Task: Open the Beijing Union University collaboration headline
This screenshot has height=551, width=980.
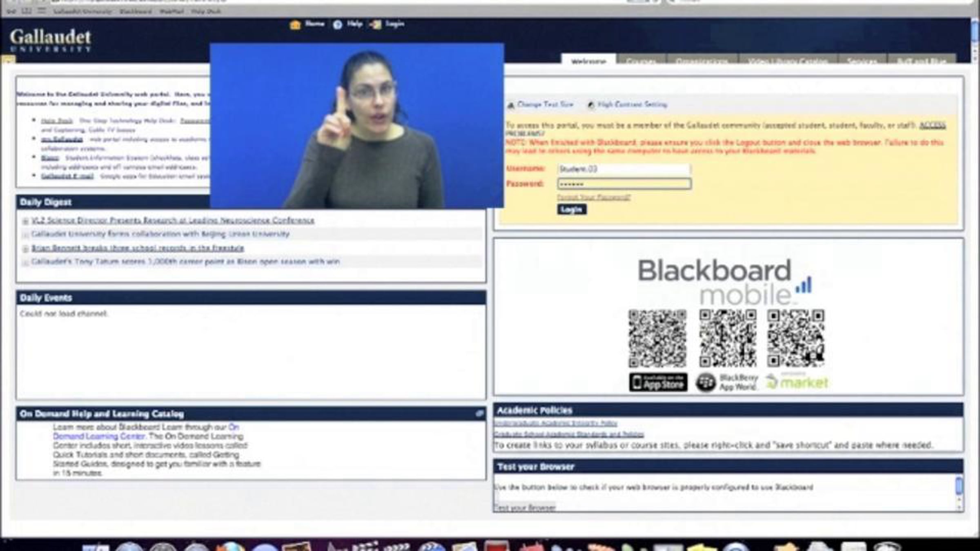Action: [x=160, y=234]
